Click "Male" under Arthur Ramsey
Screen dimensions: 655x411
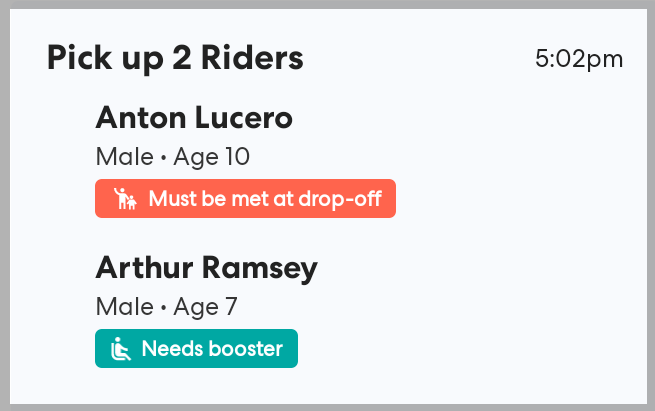coord(120,307)
